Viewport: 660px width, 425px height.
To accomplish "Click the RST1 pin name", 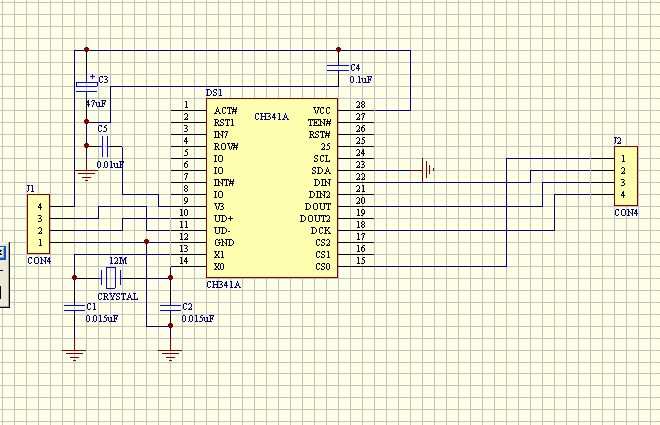I will tap(224, 123).
